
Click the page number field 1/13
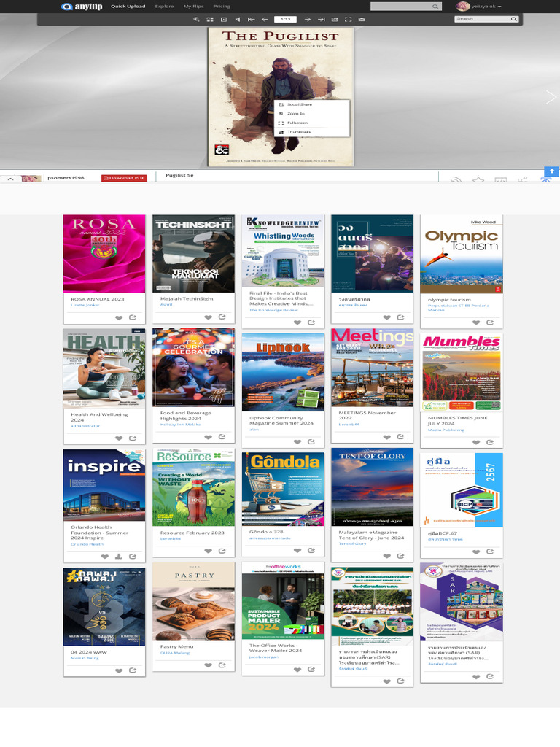point(286,19)
